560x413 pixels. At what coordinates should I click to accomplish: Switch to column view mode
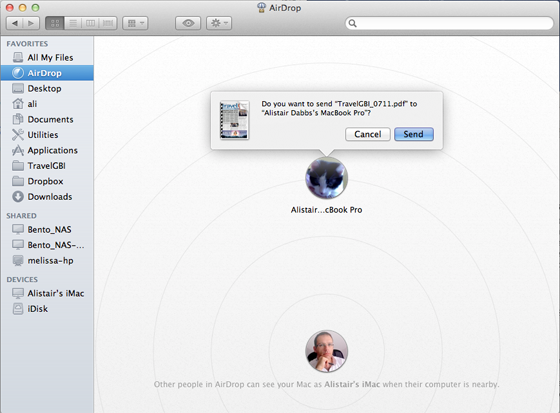[90, 23]
